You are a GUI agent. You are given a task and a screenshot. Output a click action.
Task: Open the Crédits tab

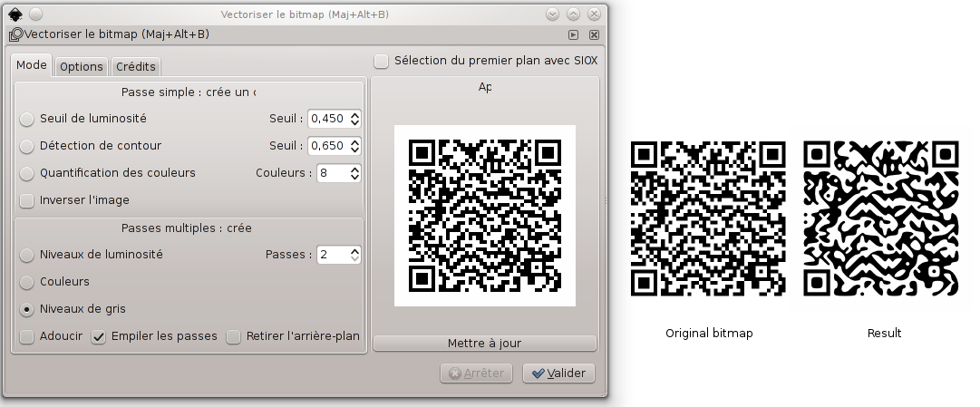pyautogui.click(x=136, y=66)
